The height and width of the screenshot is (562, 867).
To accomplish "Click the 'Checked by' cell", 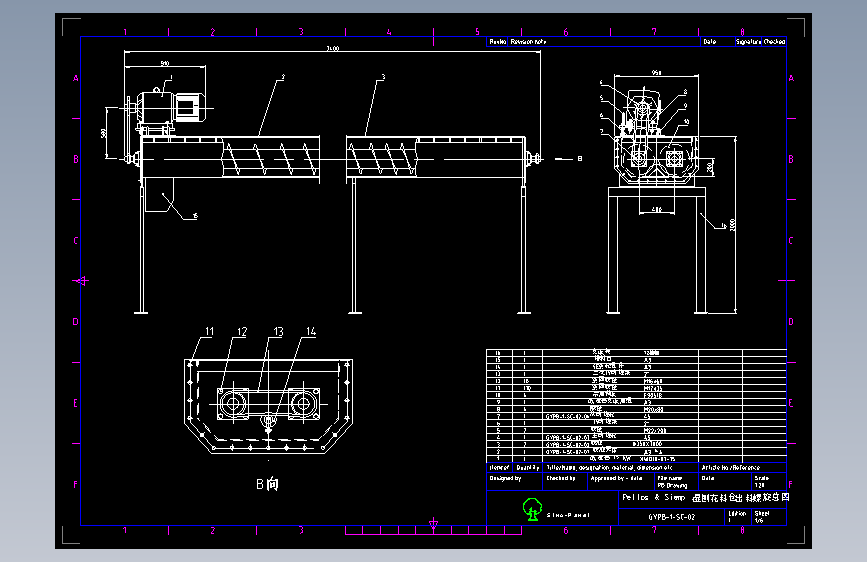I will coord(565,482).
